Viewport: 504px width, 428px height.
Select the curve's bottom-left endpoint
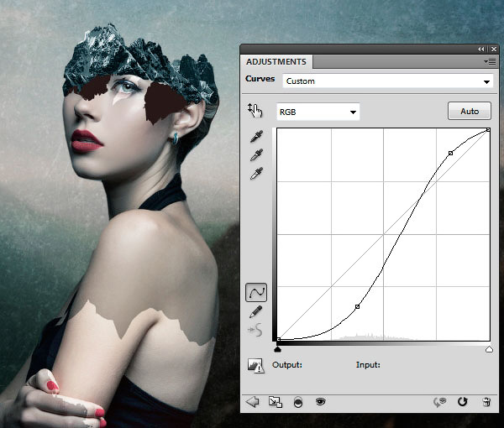(x=279, y=339)
